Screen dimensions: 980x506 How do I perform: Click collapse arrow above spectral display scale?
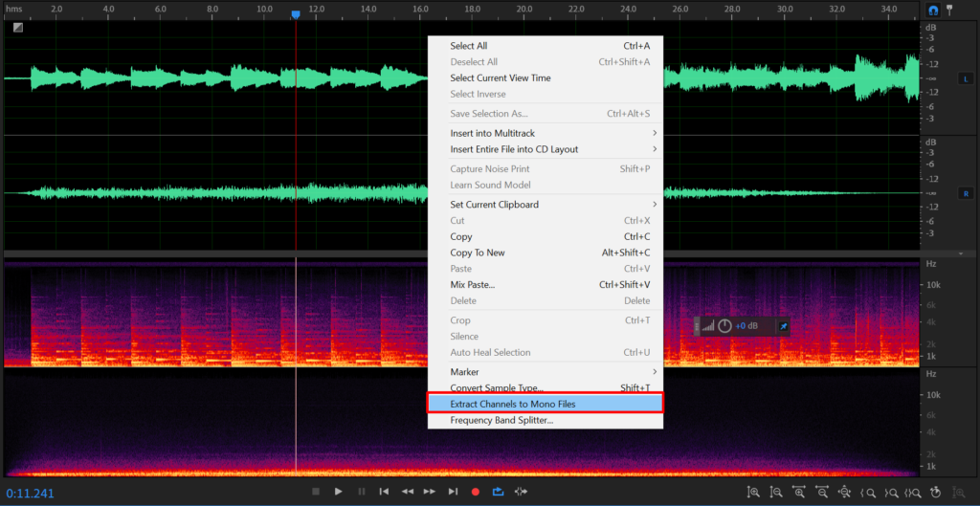pos(961,253)
